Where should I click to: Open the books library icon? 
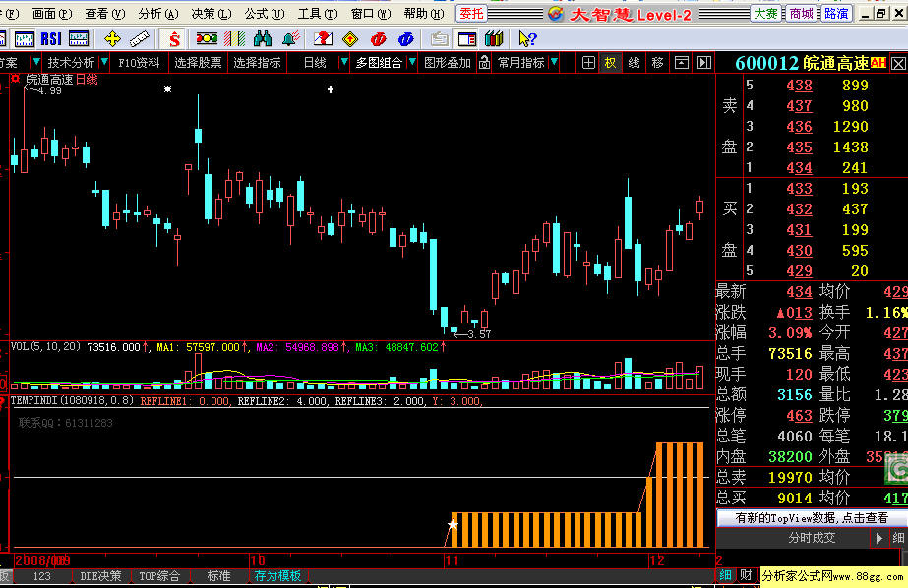(494, 38)
